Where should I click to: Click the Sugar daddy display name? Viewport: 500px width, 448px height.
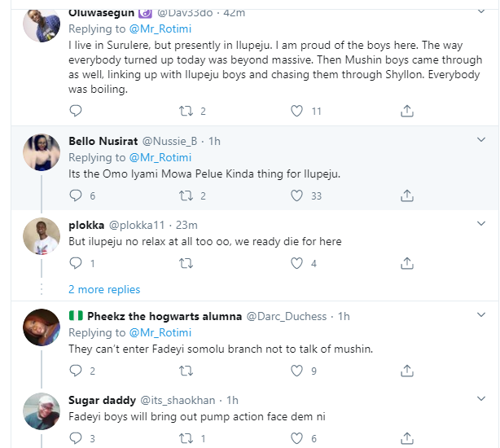[102, 400]
